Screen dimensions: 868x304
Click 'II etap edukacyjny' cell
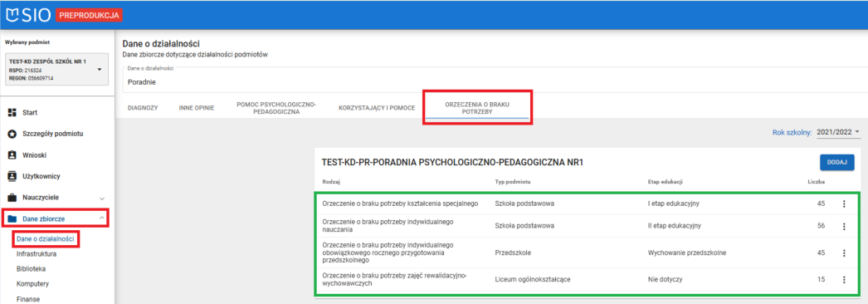coord(675,226)
